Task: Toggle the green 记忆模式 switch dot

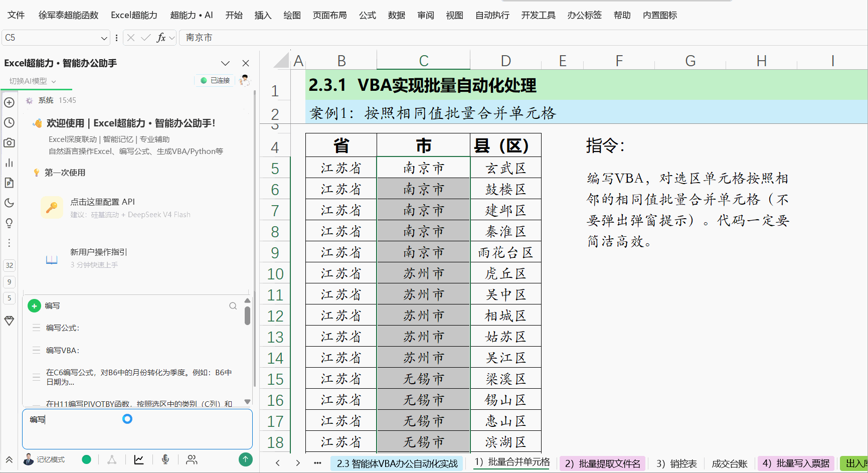Action: pyautogui.click(x=86, y=459)
